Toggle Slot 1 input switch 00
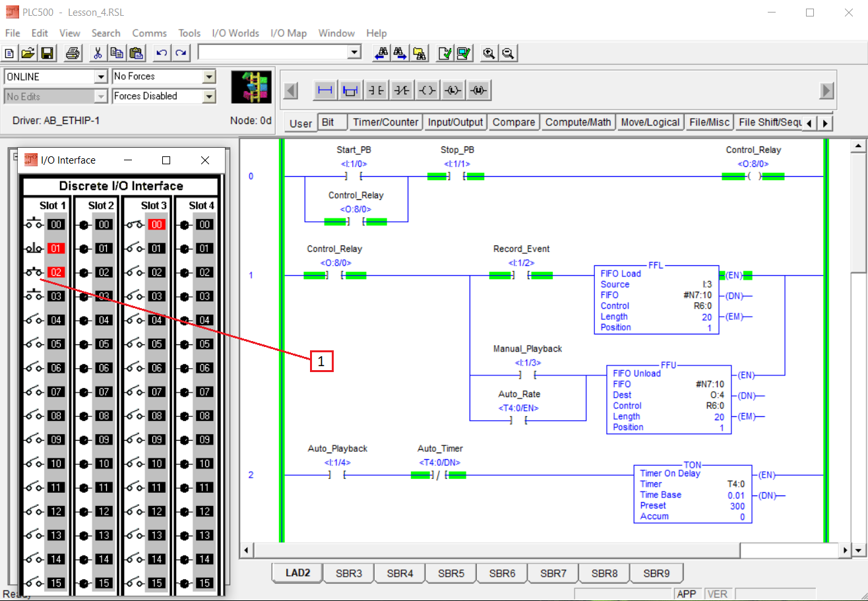868x601 pixels. 34,225
